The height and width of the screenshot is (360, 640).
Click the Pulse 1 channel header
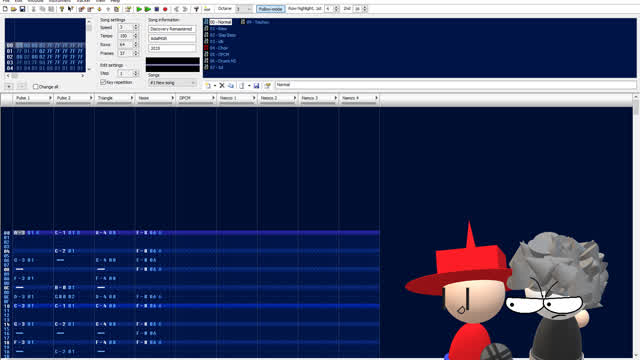tap(33, 99)
